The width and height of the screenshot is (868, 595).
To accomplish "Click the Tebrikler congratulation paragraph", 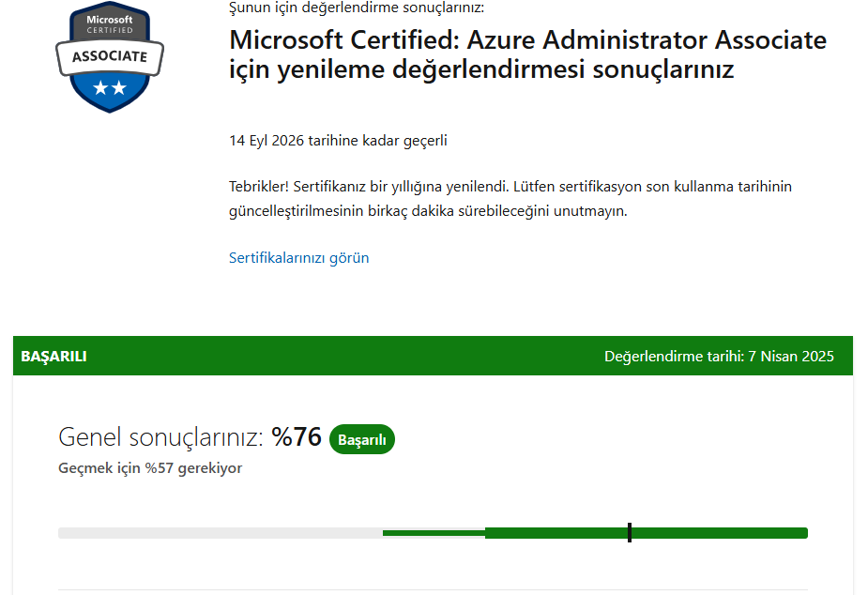I will tap(510, 198).
